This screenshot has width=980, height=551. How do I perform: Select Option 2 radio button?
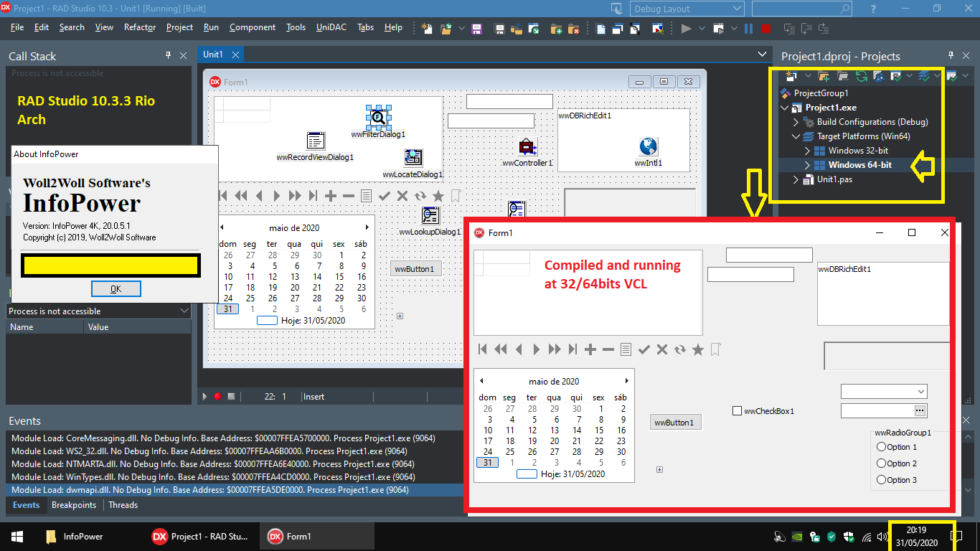(x=882, y=463)
